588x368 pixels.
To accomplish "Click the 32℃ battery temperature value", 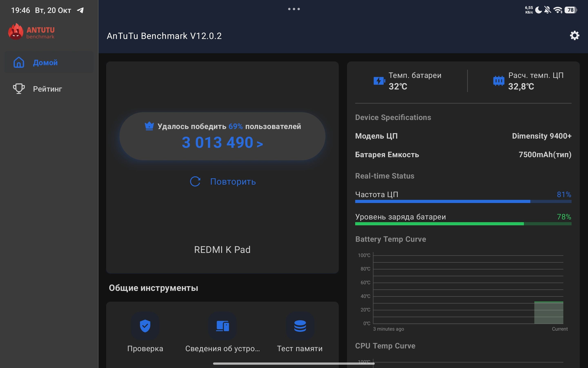I will (398, 86).
